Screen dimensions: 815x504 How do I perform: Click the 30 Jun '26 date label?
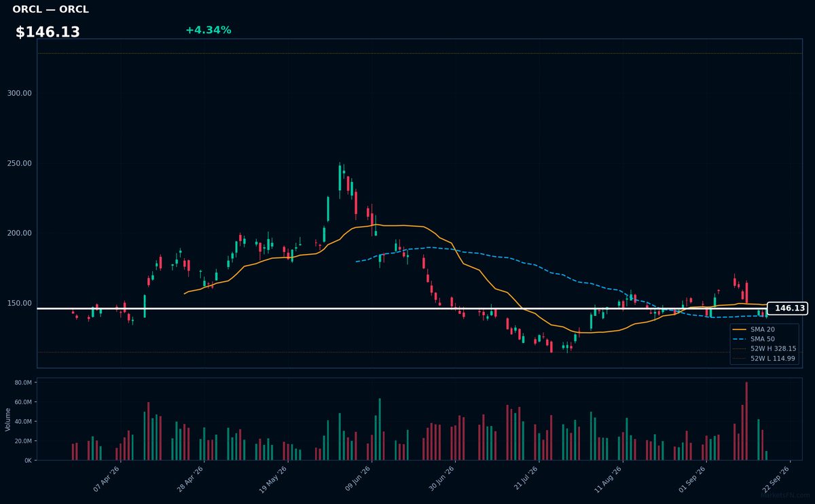[x=441, y=479]
